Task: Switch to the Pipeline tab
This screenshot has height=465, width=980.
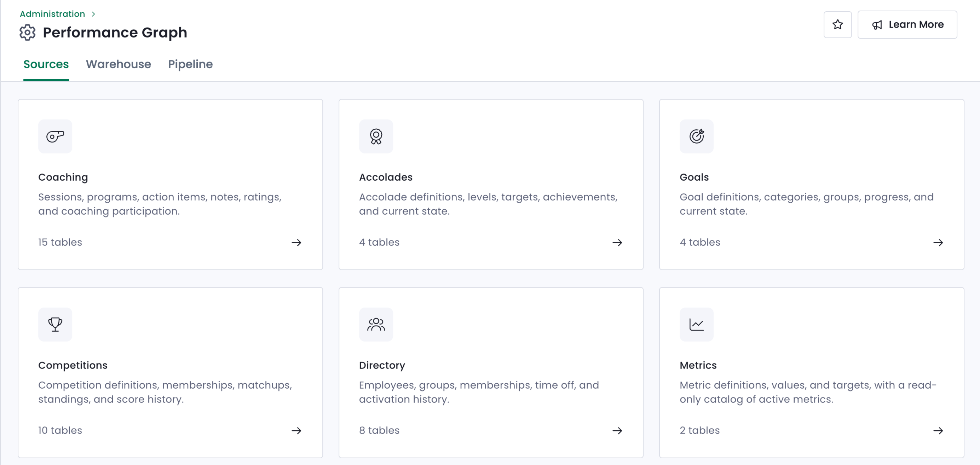Action: (x=190, y=64)
